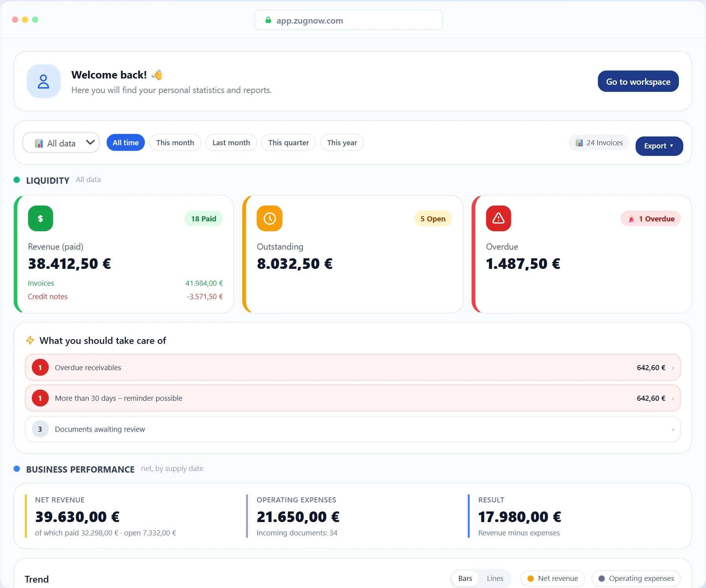This screenshot has height=588, width=706.
Task: Open the Export dropdown menu
Action: point(659,146)
